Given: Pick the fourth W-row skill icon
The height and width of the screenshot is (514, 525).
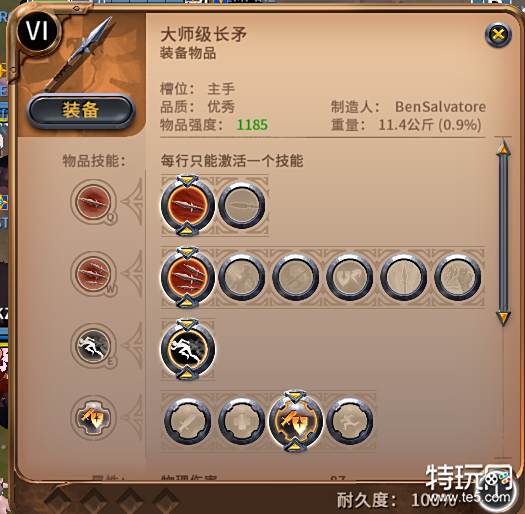Looking at the screenshot, I should (x=349, y=277).
